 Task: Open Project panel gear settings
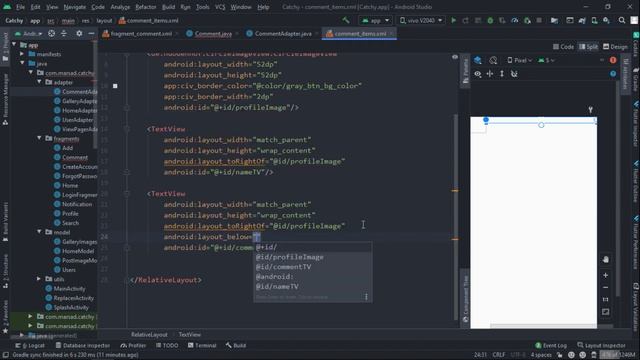79,33
